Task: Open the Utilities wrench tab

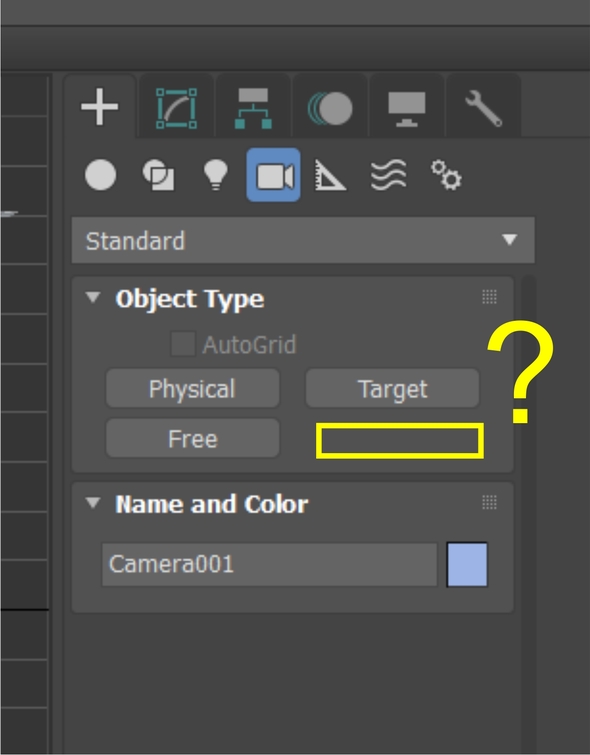Action: coord(484,108)
